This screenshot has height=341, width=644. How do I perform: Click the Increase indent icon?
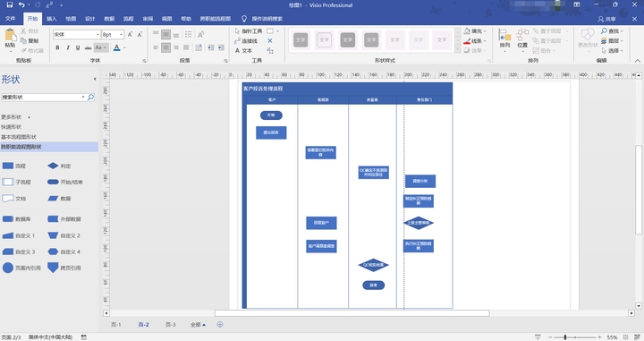(x=221, y=47)
